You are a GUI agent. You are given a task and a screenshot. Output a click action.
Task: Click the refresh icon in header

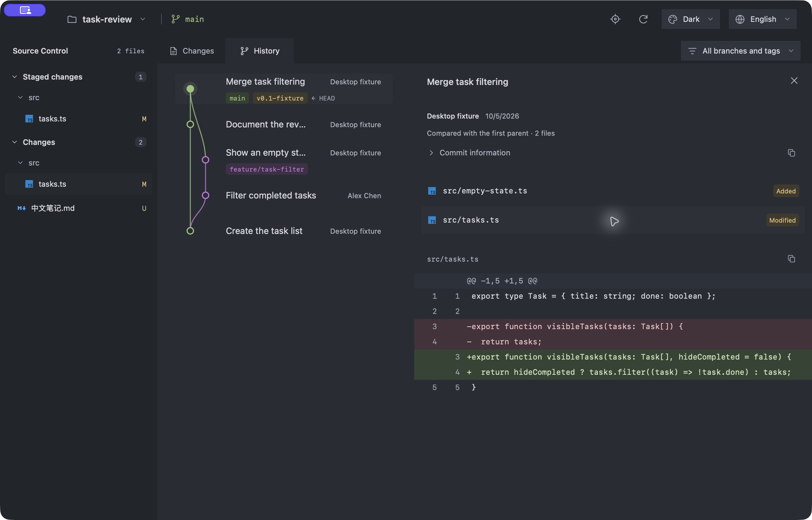click(643, 19)
